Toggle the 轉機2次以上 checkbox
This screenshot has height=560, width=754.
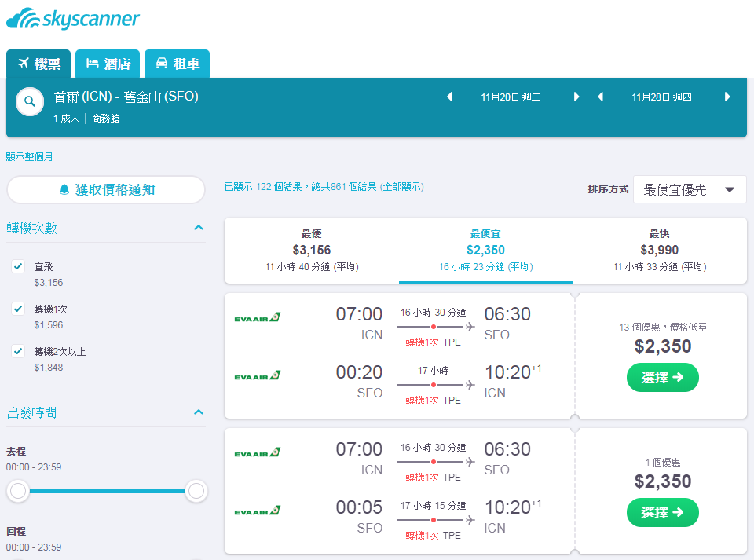point(18,351)
